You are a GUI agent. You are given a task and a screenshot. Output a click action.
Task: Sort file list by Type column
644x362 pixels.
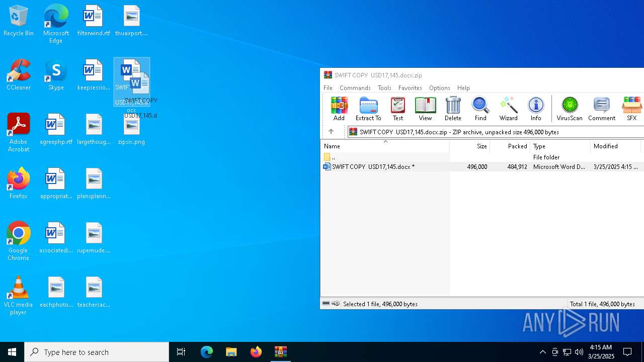(x=560, y=146)
